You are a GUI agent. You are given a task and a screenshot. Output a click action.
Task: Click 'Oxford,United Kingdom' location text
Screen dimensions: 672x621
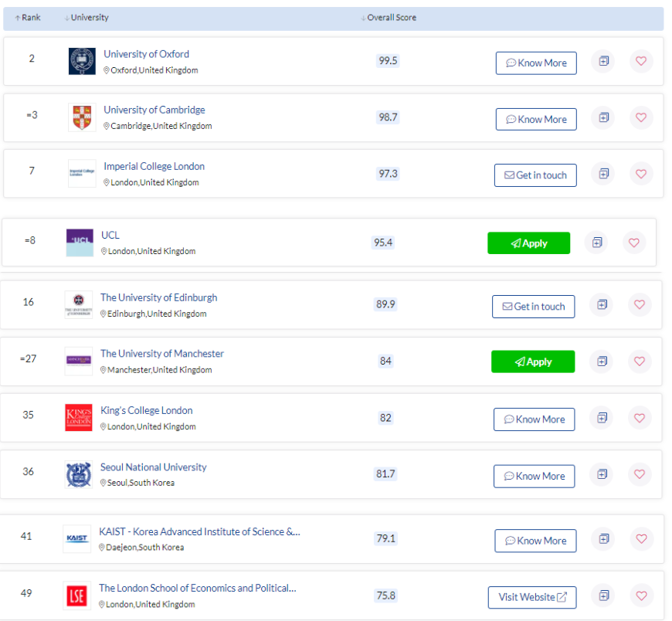154,70
